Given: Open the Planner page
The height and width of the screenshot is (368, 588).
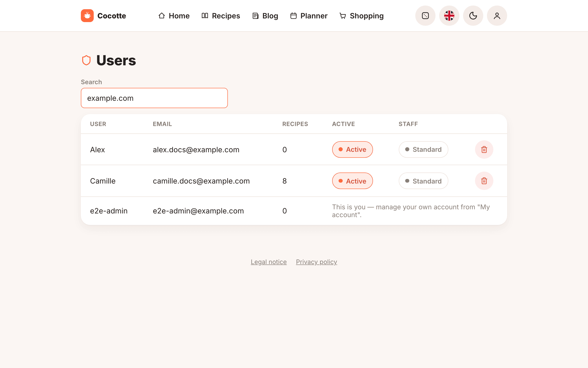Looking at the screenshot, I should coord(309,16).
